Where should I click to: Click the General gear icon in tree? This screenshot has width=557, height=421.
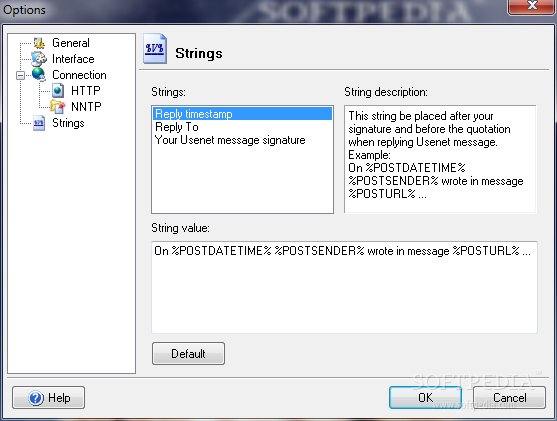point(39,43)
